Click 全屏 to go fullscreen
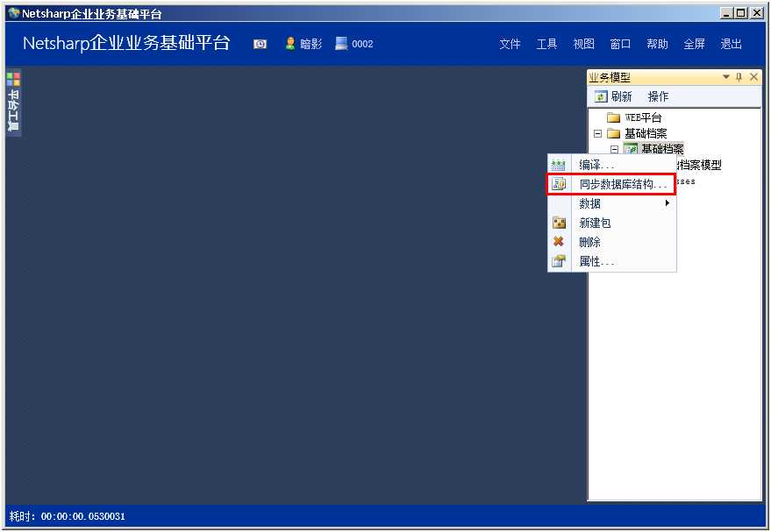Viewport: 771px width, 532px height. pos(694,44)
